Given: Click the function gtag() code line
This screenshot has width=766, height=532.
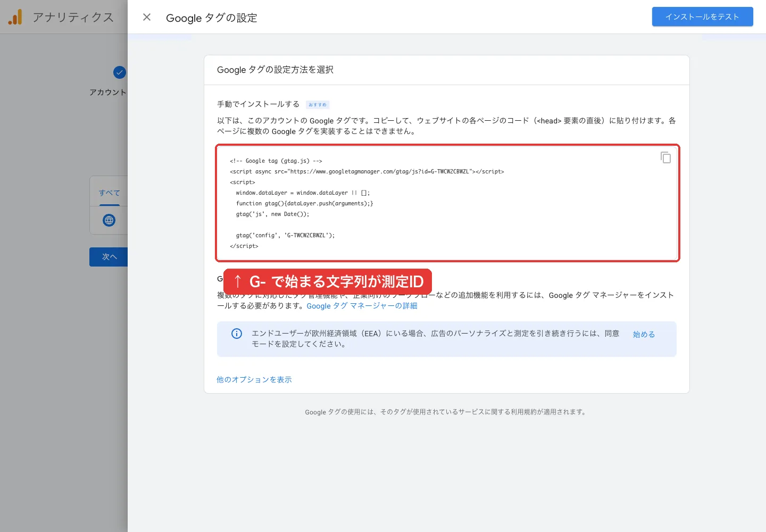Looking at the screenshot, I should point(305,203).
